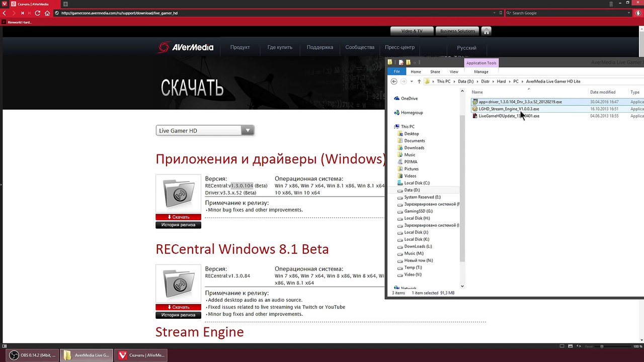Navigate to Distr in breadcrumb
Screen dimensions: 644x362
click(x=485, y=81)
